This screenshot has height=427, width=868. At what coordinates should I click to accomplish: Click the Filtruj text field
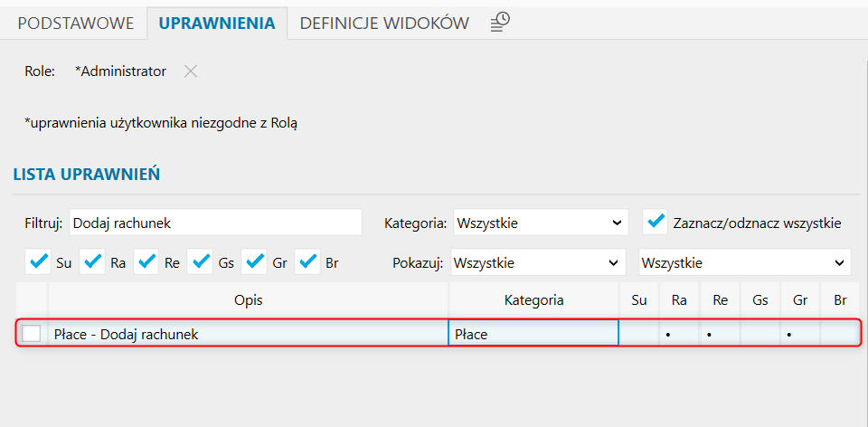(215, 223)
